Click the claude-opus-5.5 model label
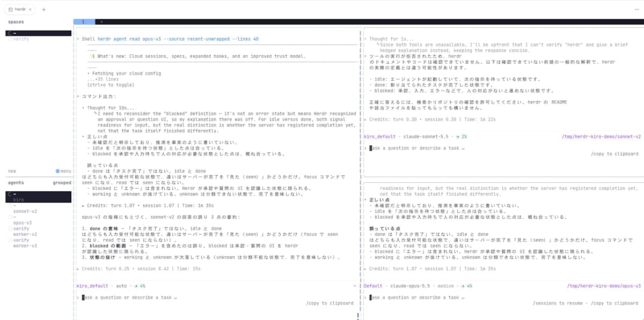This screenshot has height=320, width=644. click(411, 286)
